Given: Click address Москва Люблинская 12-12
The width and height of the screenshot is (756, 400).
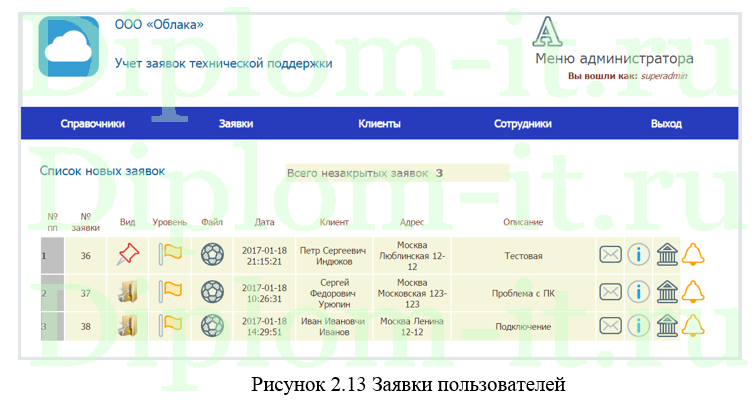Looking at the screenshot, I should point(412,256).
